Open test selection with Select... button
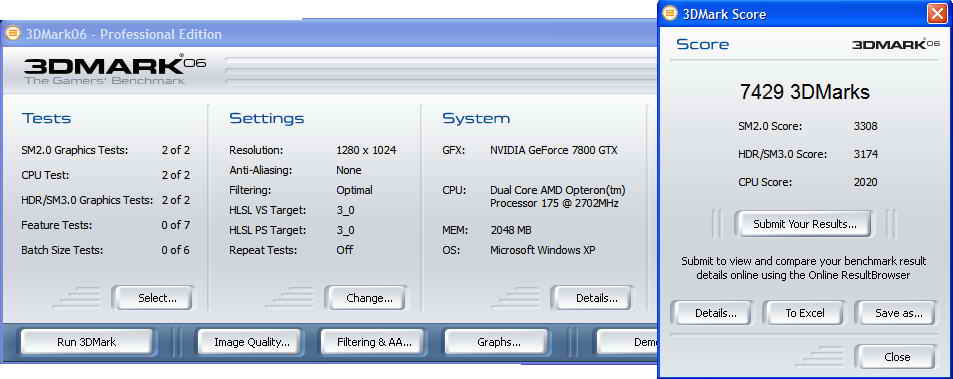The width and height of the screenshot is (953, 379). click(x=152, y=298)
